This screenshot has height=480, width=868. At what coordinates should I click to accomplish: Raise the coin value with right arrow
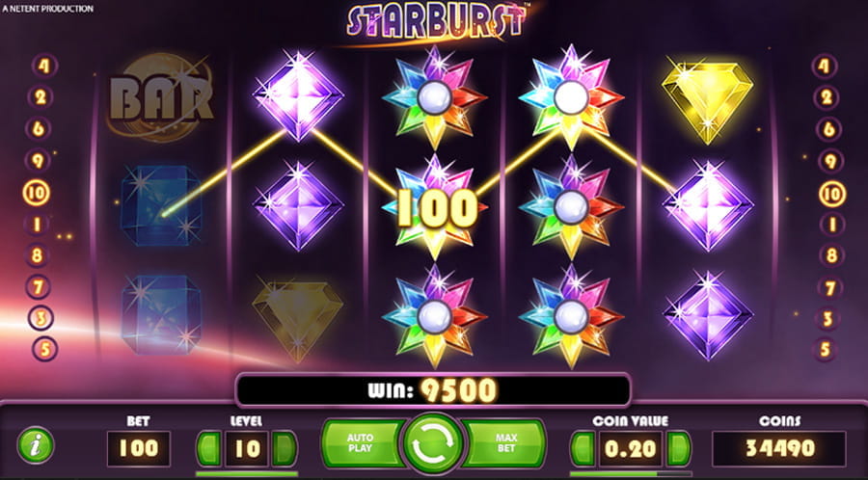679,448
